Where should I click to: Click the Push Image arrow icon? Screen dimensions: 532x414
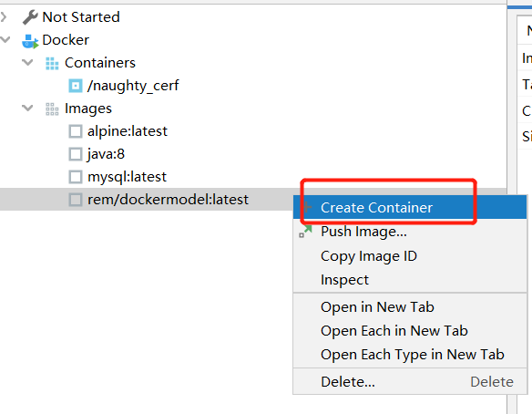click(x=305, y=232)
